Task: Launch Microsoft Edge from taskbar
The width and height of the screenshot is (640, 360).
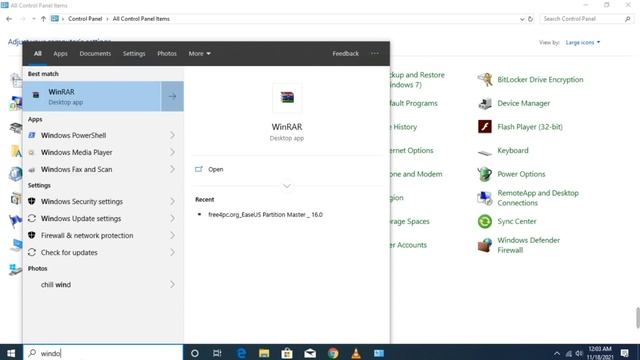Action: pyautogui.click(x=241, y=353)
